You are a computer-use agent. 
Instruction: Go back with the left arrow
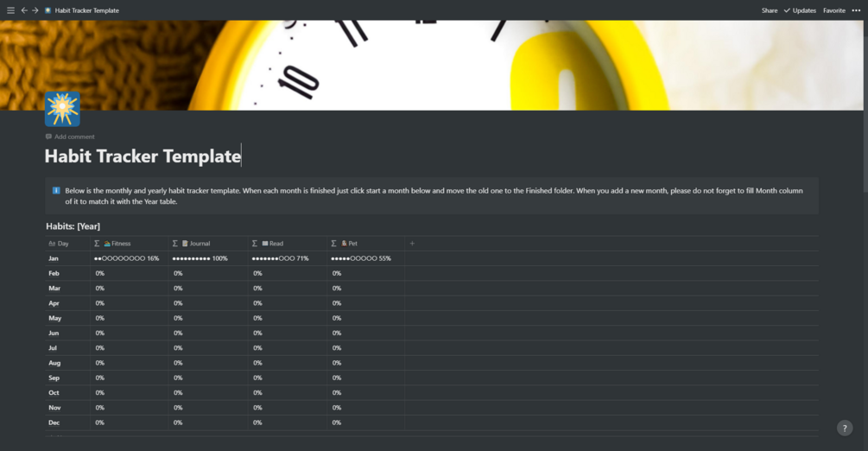click(x=24, y=10)
